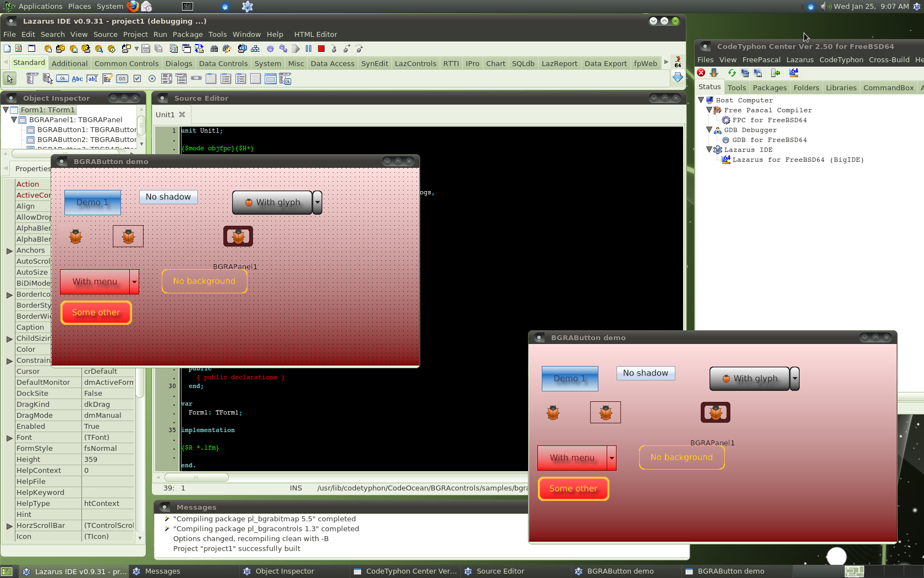Click the green refresh icon in CodeTyphon Center
924x578 pixels.
[x=732, y=73]
